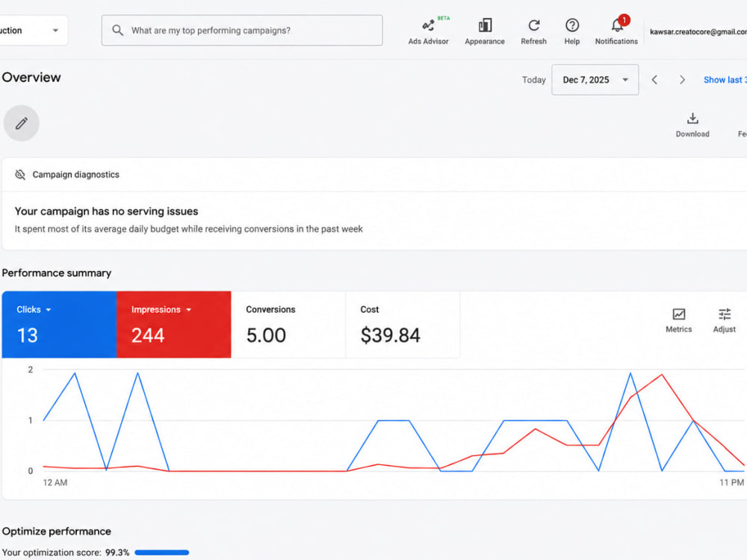Go to the previous date period
Image resolution: width=747 pixels, height=560 pixels.
(x=654, y=80)
